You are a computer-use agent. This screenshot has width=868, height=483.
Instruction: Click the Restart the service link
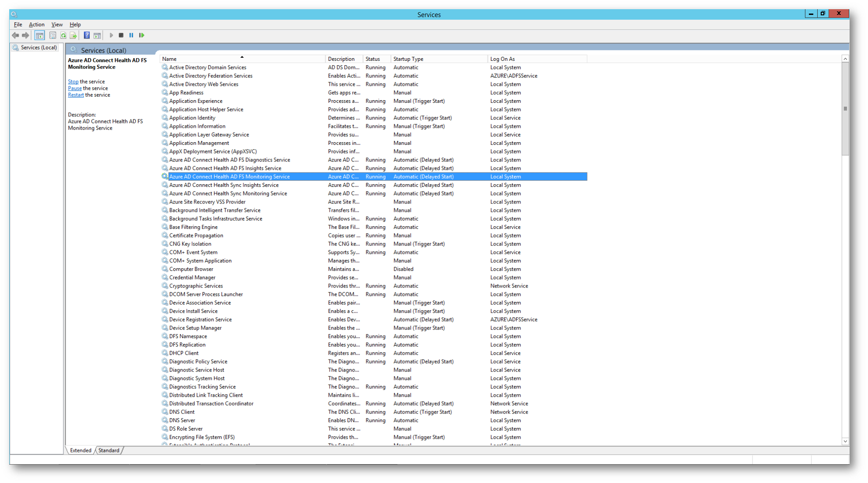pos(76,94)
